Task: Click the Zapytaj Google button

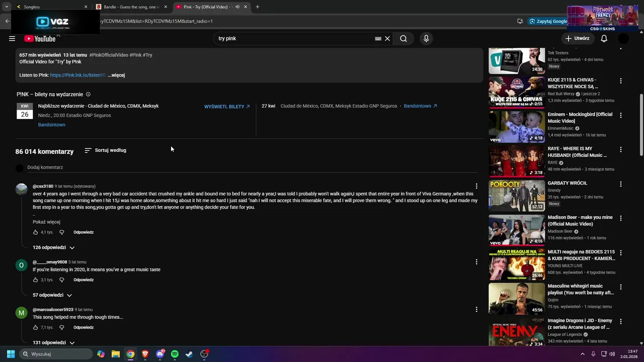Action: click(x=548, y=21)
